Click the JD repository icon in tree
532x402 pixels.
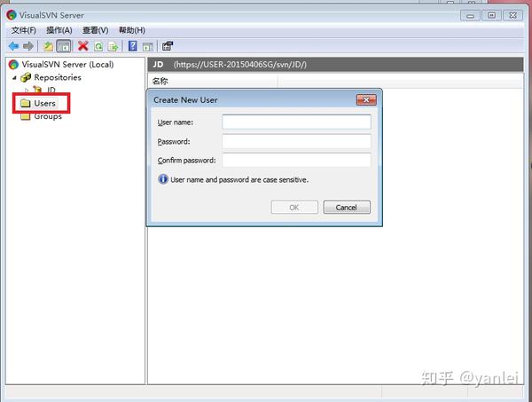click(37, 90)
